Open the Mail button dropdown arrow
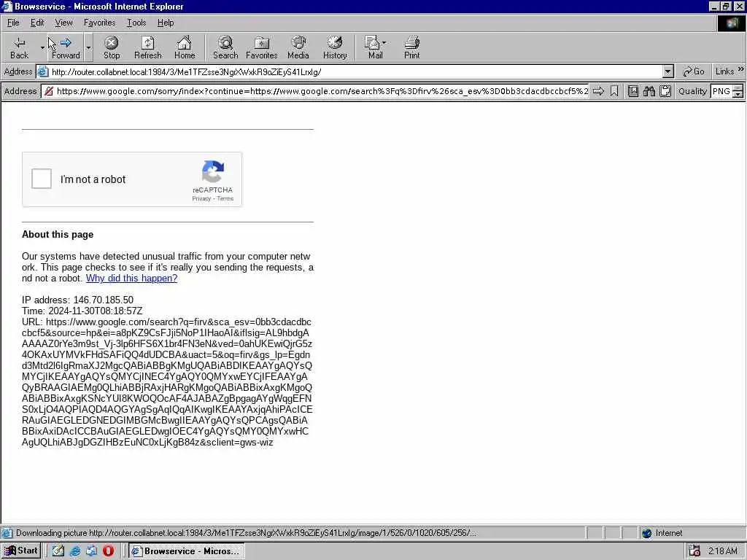Screen dimensions: 747x560 click(x=384, y=42)
